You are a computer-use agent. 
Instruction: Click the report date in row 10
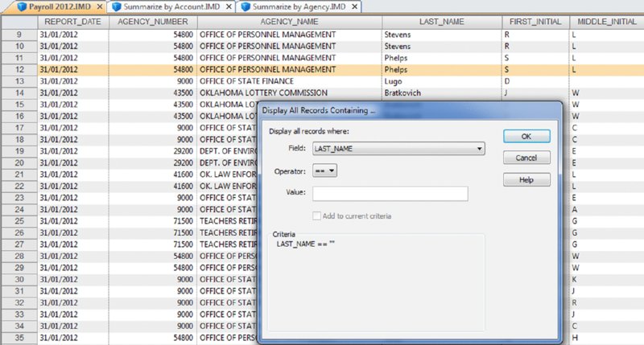click(73, 46)
